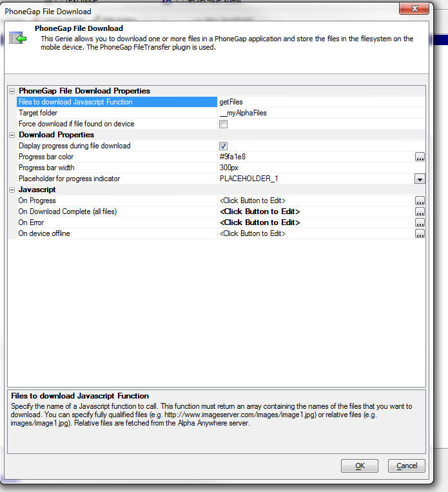The height and width of the screenshot is (492, 448).
Task: Select the On Error label
Action: click(31, 222)
